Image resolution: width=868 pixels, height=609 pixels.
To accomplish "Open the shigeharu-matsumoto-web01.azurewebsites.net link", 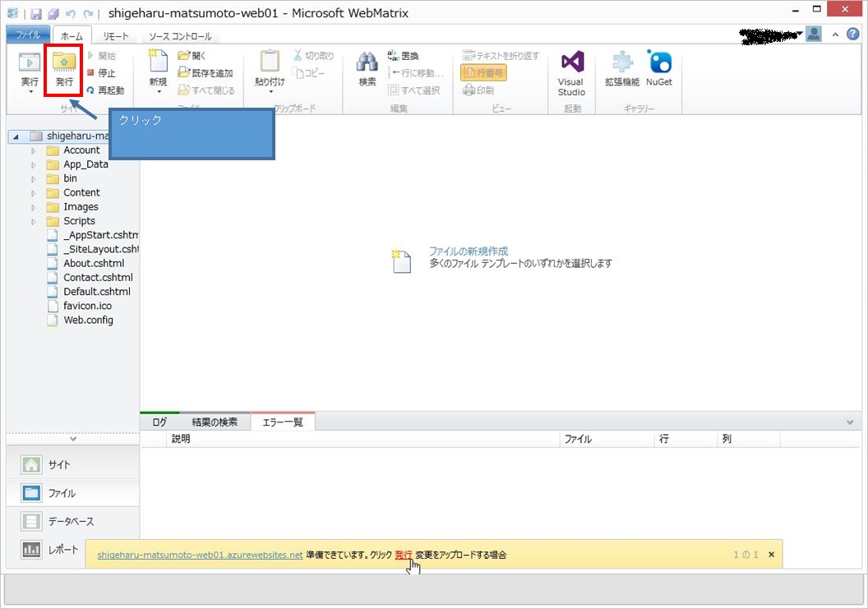I will (x=200, y=555).
